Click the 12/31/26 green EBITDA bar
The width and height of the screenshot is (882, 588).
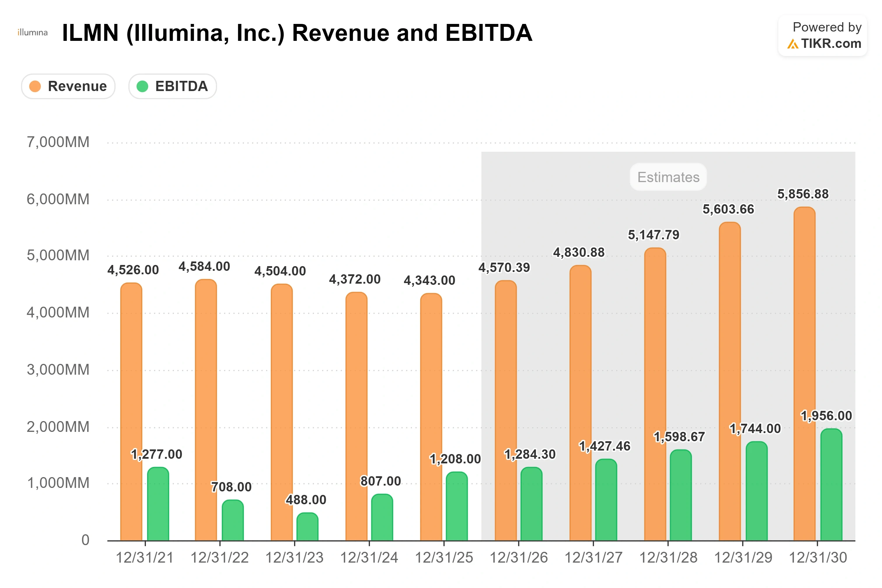531,504
